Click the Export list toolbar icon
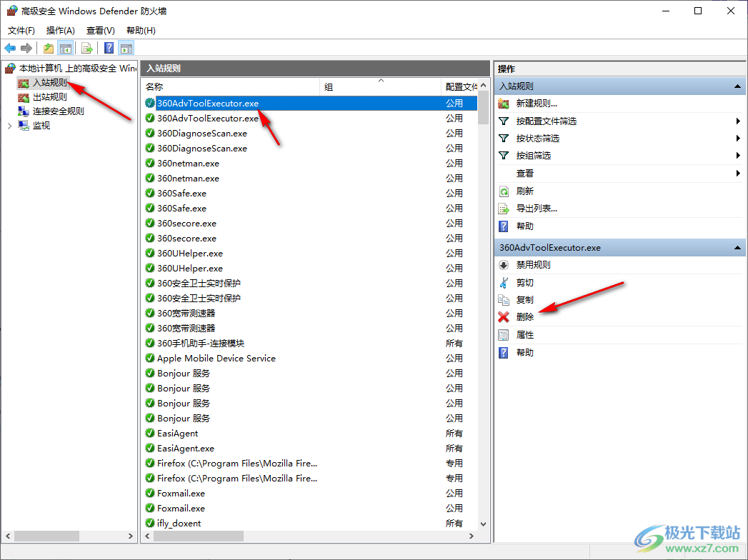The width and height of the screenshot is (748, 560). coord(87,48)
